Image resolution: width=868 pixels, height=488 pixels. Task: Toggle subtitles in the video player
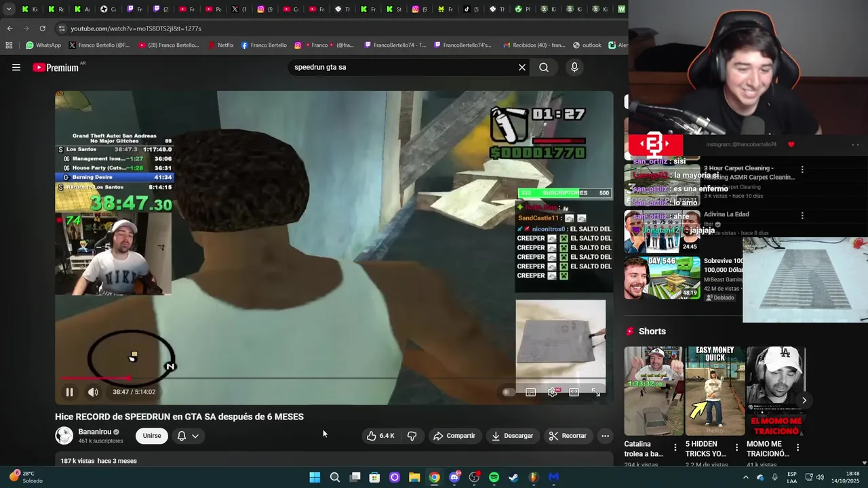(x=531, y=392)
